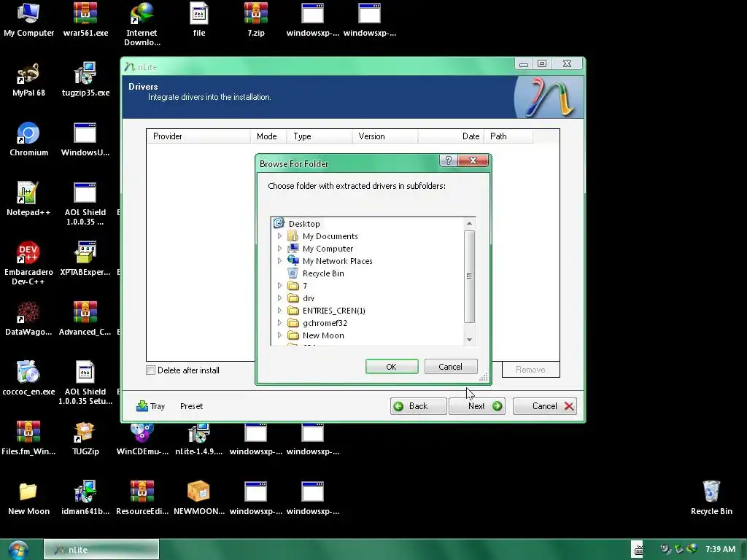This screenshot has width=747, height=560.
Task: Click the Path column header
Action: 508,136
